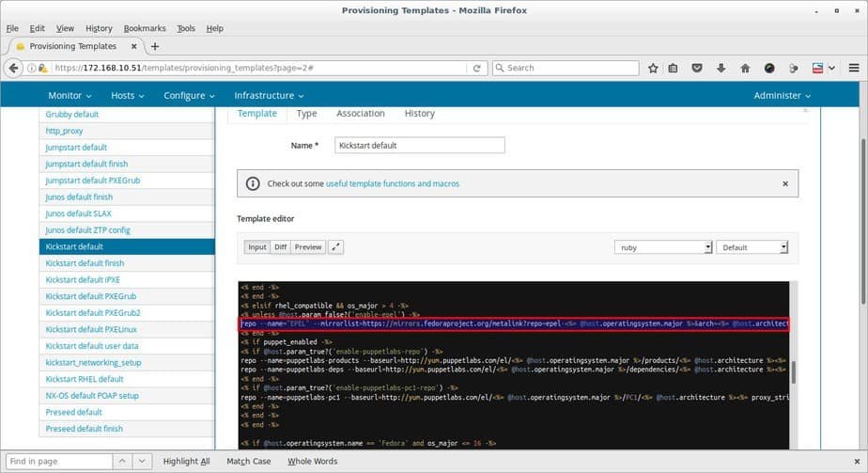This screenshot has width=868, height=473.
Task: Click the Find in page field
Action: click(58, 461)
